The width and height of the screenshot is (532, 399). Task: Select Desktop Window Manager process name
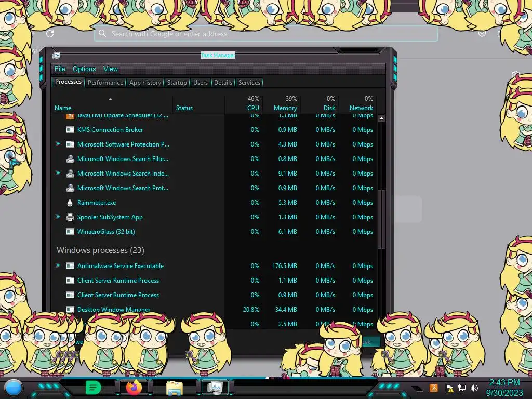click(114, 310)
